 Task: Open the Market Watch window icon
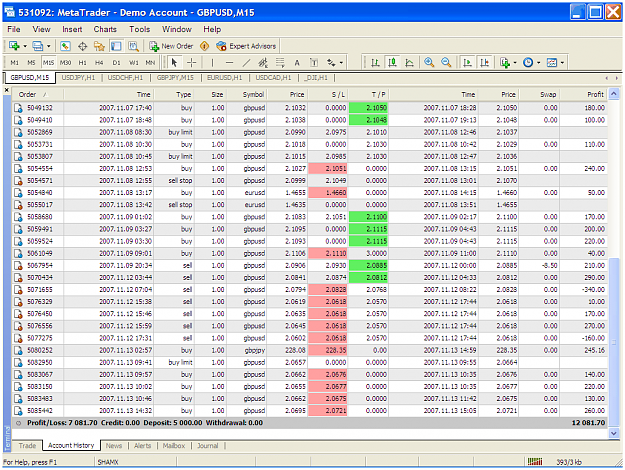tap(65, 46)
